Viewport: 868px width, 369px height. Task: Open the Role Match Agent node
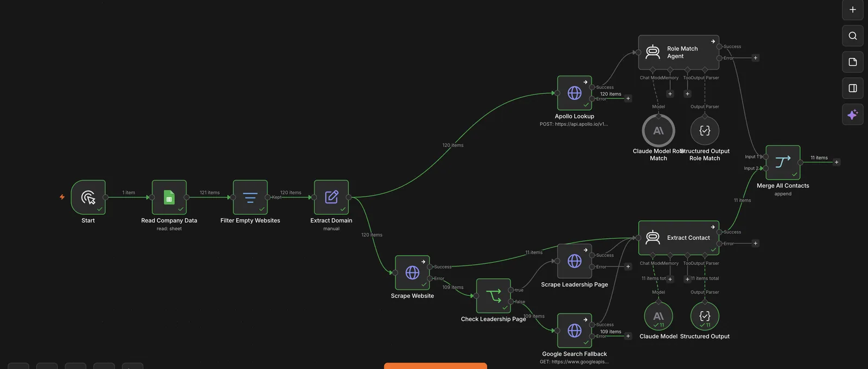[x=679, y=52]
